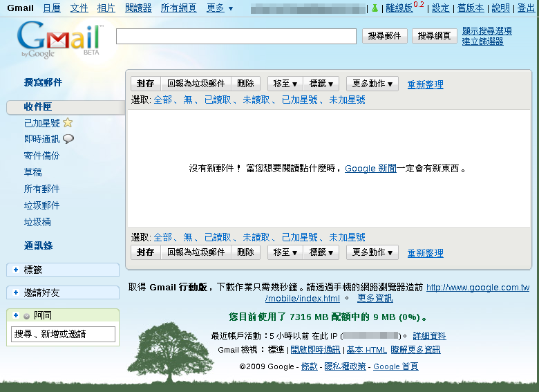Viewport: 539px width, 392px height.
Task: Open 建立篩選器 link
Action: pos(482,41)
